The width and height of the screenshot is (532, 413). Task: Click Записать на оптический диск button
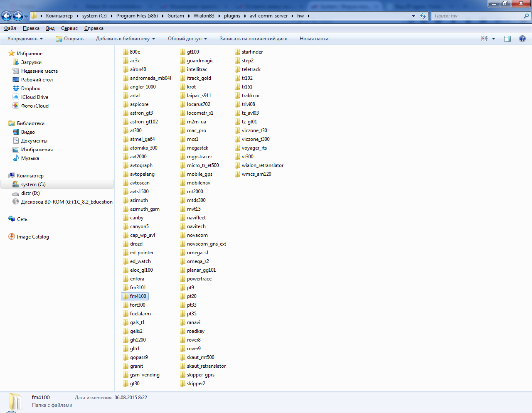[x=253, y=39]
